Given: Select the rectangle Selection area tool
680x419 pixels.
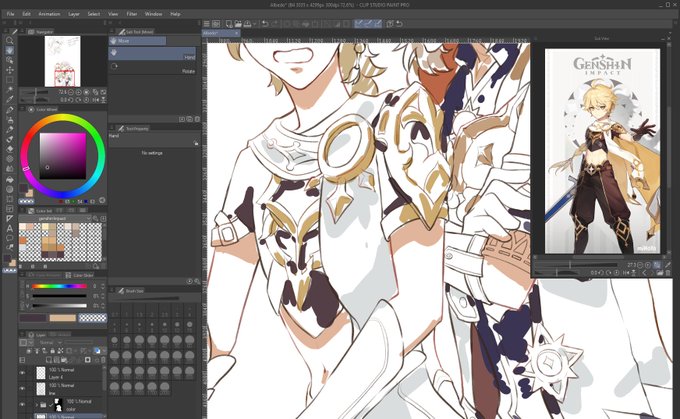Looking at the screenshot, I should (10, 80).
